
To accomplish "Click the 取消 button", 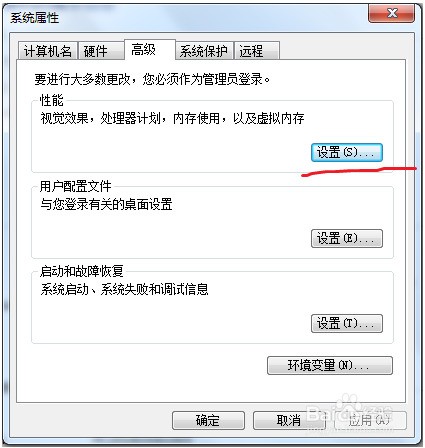I will point(289,420).
